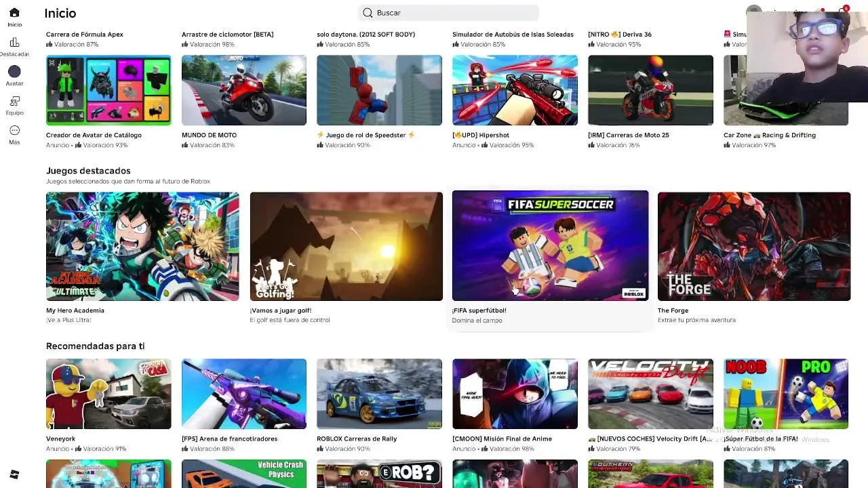Image resolution: width=868 pixels, height=488 pixels.
Task: Click 'Valoración 83%' under MUNDO DE MOTO
Action: 212,145
